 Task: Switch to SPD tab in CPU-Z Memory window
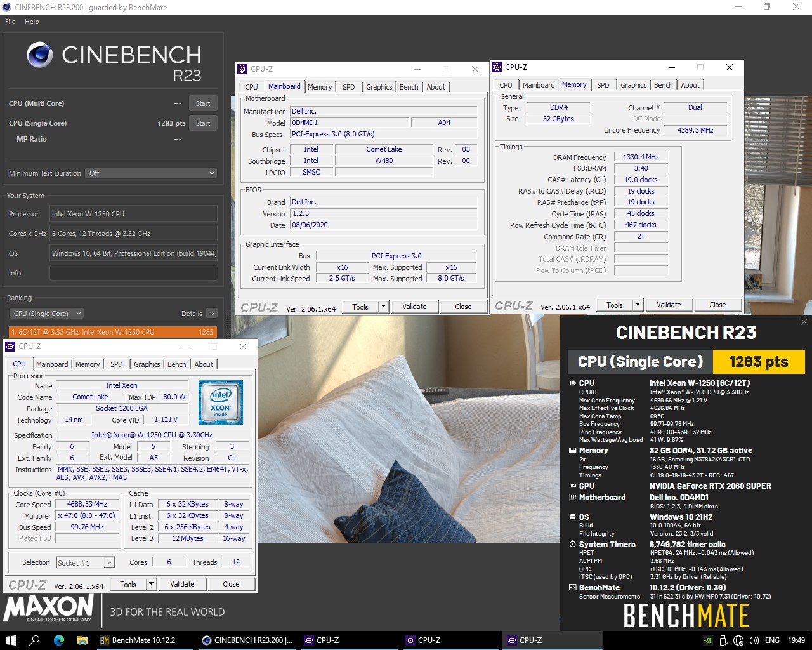(x=603, y=85)
